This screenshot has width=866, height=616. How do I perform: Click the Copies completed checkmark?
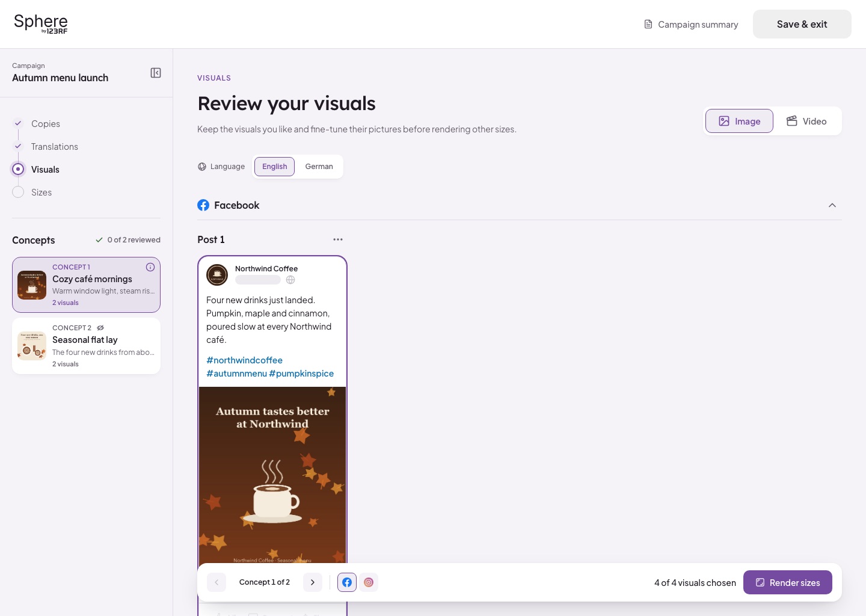(x=18, y=123)
